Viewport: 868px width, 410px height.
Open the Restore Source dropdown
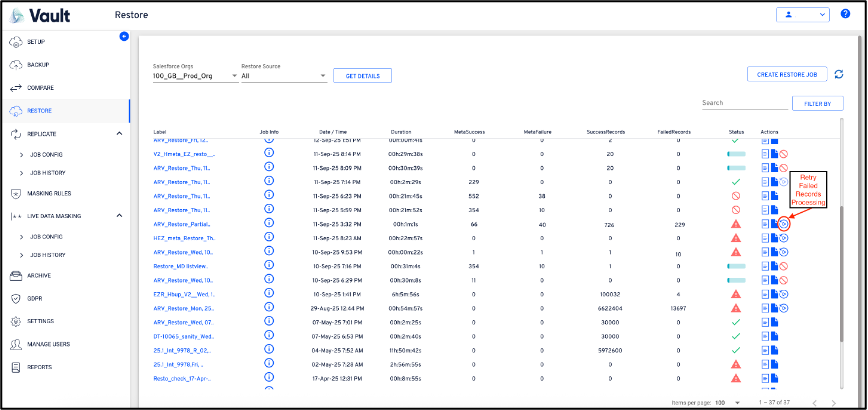tap(284, 76)
